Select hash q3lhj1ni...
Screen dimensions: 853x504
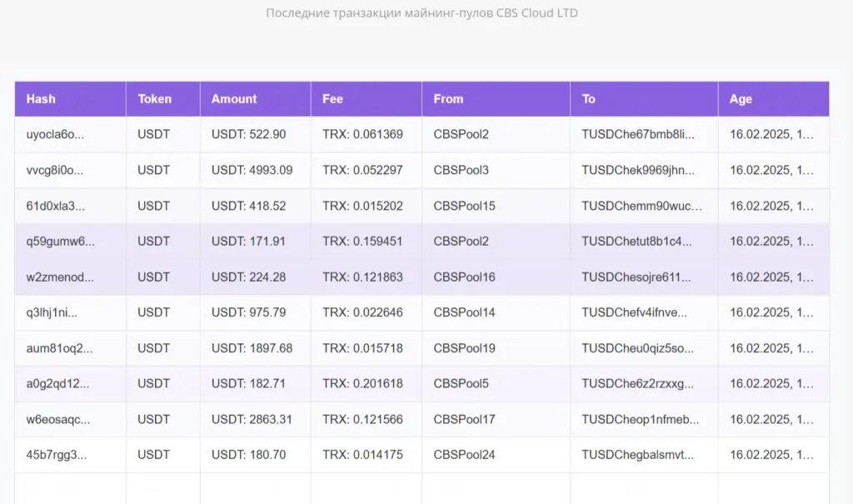point(52,312)
